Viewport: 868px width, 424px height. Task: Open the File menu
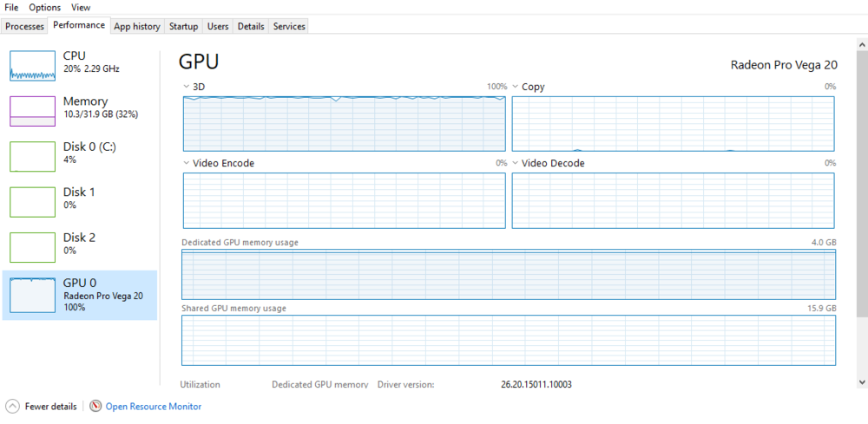tap(11, 7)
